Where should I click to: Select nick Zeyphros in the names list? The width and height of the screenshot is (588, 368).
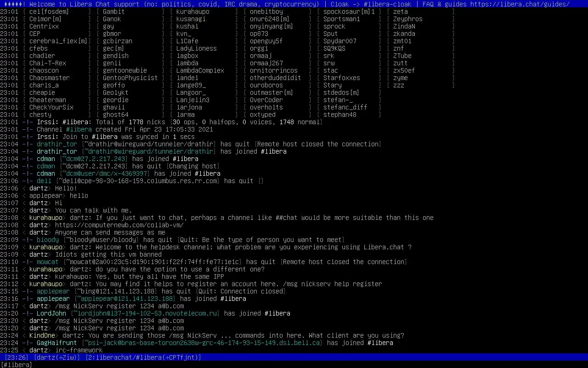tap(408, 19)
